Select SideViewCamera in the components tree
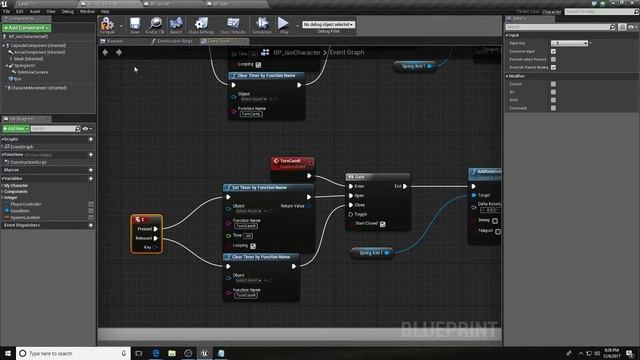640x360 pixels. coord(33,72)
